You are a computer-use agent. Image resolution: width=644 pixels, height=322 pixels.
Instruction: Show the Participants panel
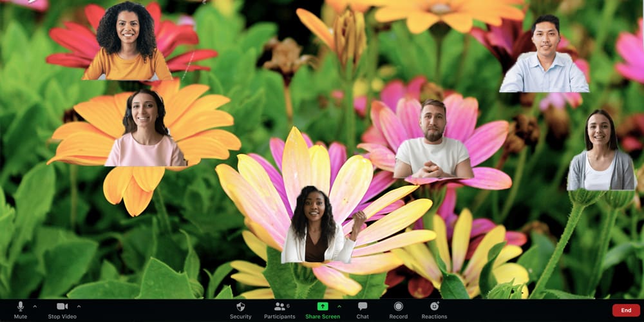(x=279, y=307)
